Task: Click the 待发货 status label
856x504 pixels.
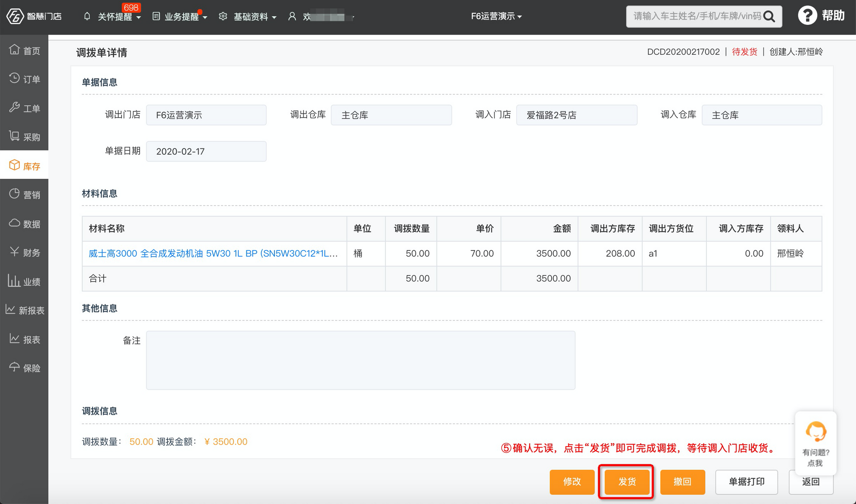Action: [744, 52]
